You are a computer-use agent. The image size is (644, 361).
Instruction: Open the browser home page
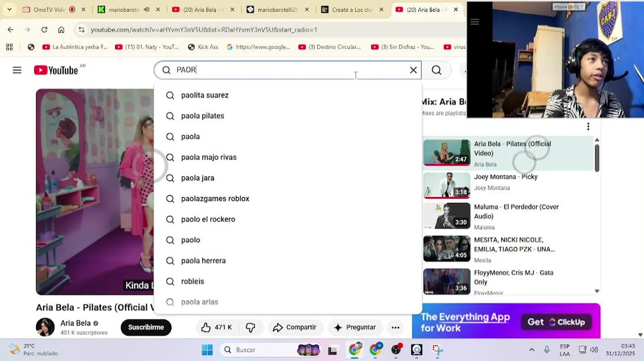coord(61,30)
